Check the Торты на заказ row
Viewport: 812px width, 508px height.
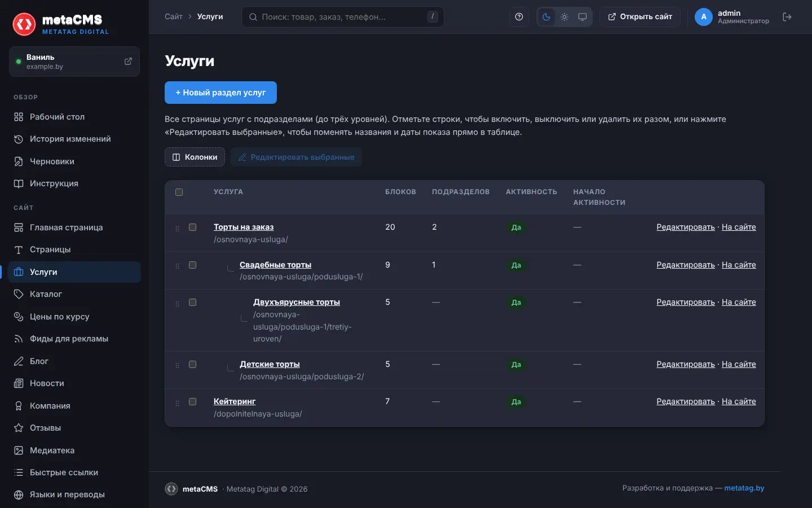(192, 227)
